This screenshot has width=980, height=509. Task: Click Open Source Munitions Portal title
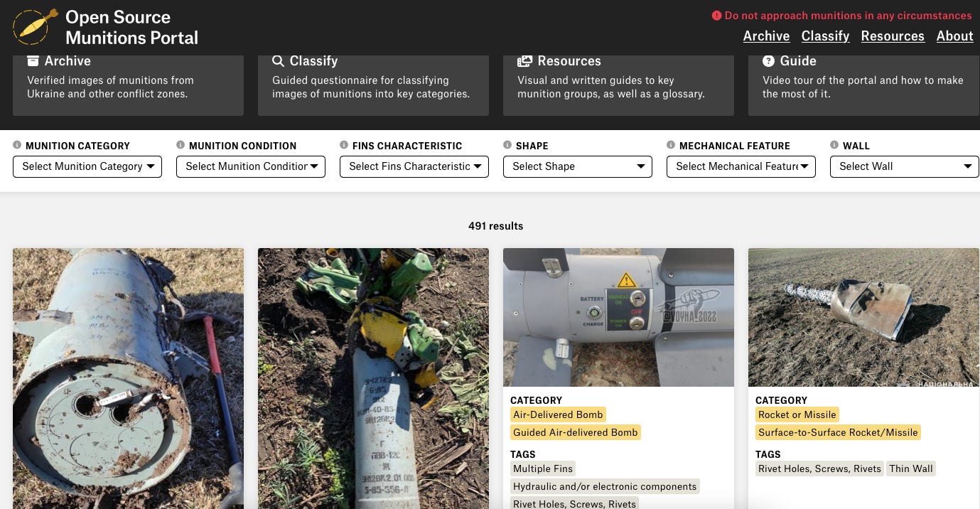coord(131,27)
